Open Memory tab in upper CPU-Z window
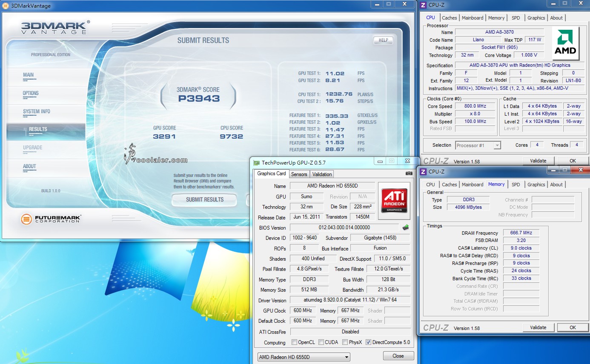590x364 pixels. coord(496,18)
